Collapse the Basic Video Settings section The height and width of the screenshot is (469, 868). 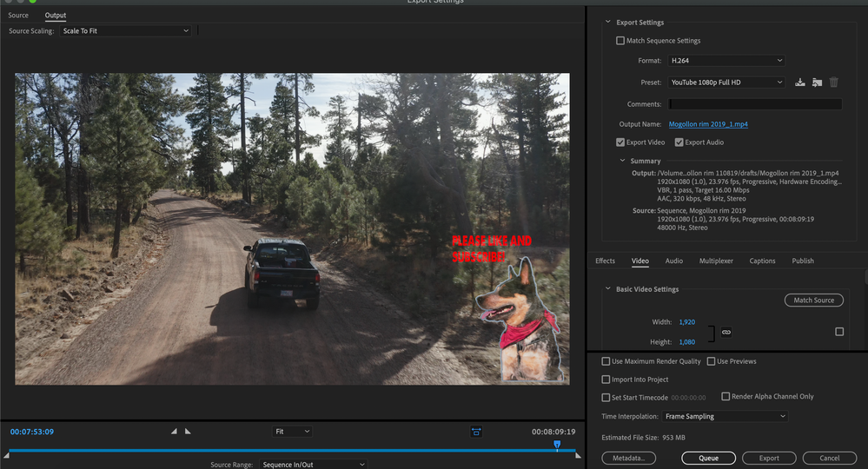point(608,288)
